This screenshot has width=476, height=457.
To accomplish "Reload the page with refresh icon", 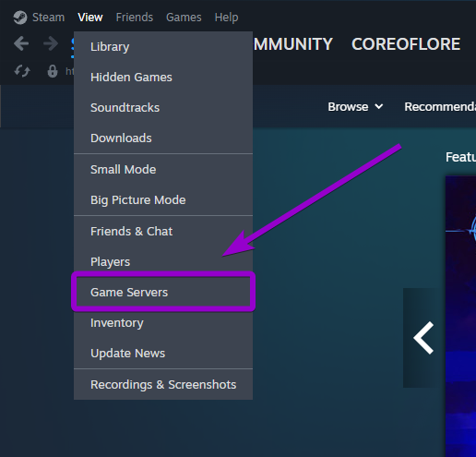I will pyautogui.click(x=22, y=71).
